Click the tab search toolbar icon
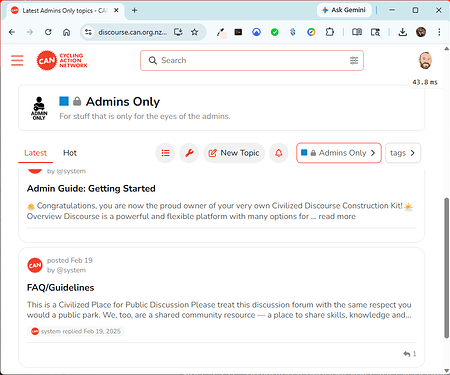 pyautogui.click(x=375, y=32)
